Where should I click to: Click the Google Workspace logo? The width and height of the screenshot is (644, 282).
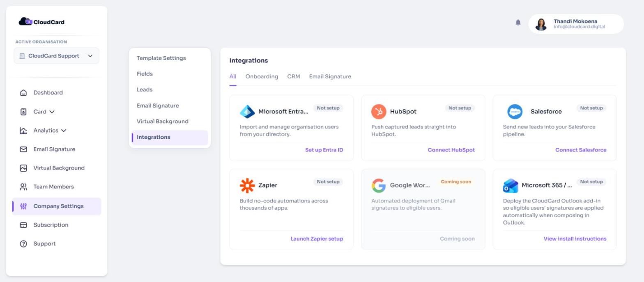[x=379, y=186]
